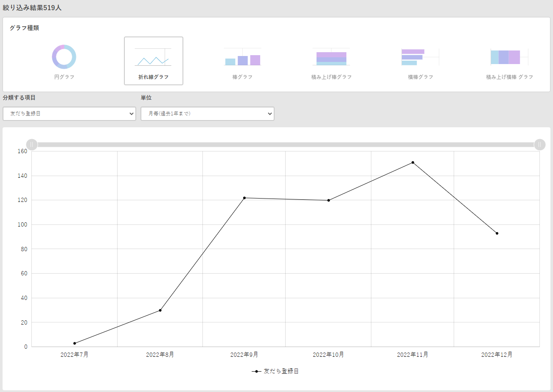
Task: Open the 単位 unit dropdown
Action: 207,114
